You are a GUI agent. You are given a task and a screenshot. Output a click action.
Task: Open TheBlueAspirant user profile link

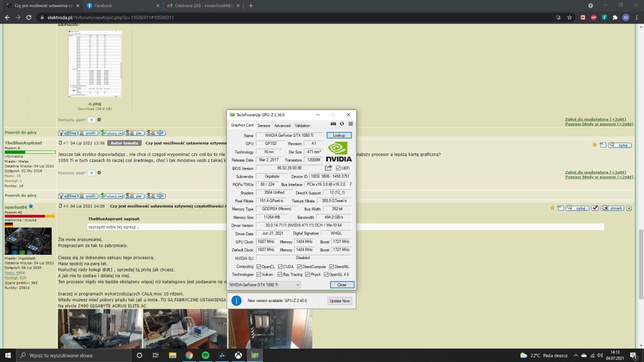point(23,143)
